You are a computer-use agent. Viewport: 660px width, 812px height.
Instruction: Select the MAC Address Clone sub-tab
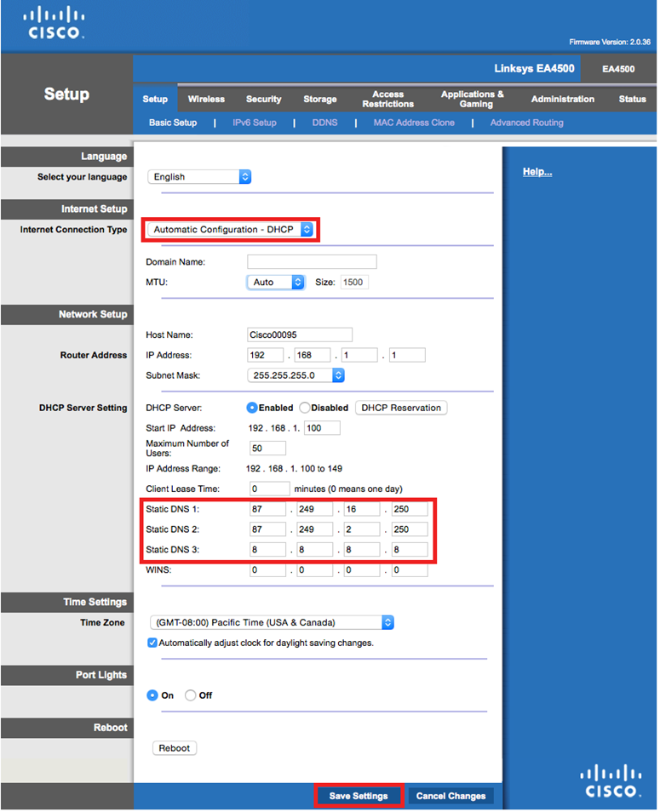tap(415, 123)
